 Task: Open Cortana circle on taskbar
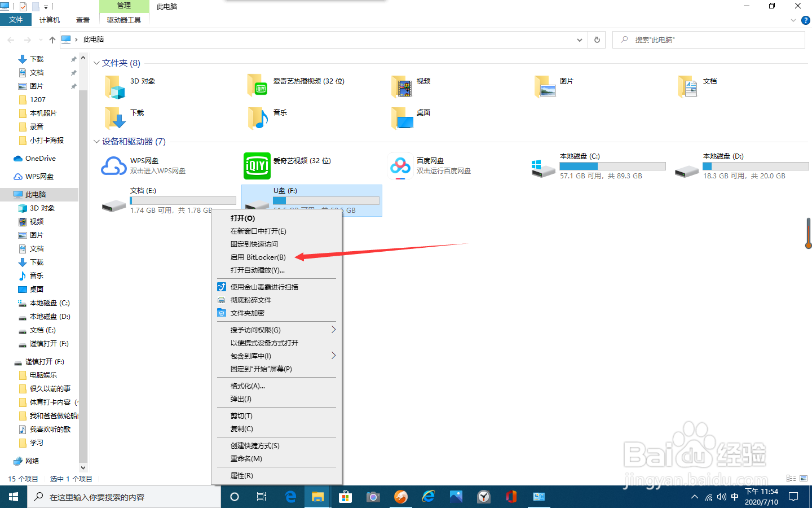click(x=235, y=497)
